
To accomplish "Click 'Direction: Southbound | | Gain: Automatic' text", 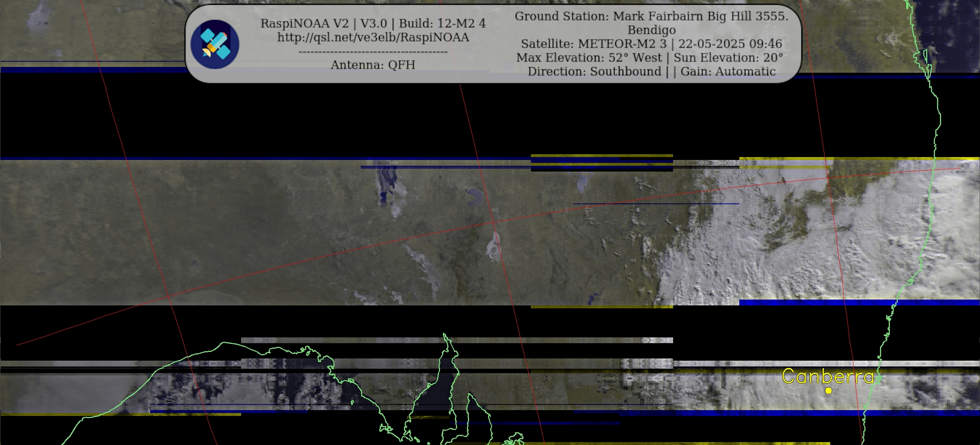I will (651, 72).
